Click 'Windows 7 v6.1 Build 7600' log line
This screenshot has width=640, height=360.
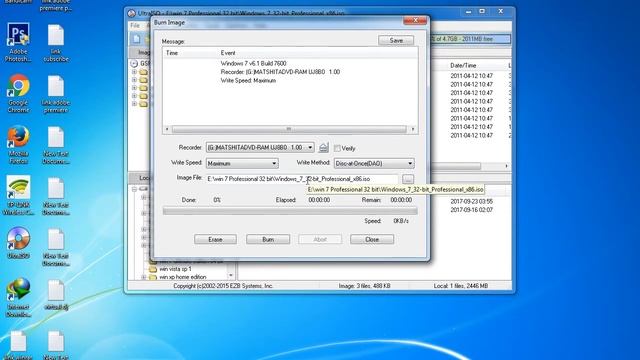point(253,64)
